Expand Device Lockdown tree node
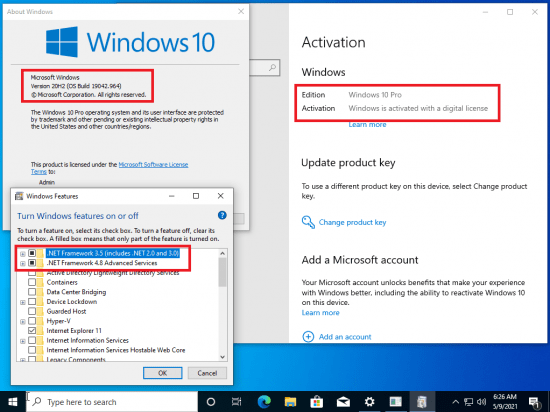The width and height of the screenshot is (550, 412). coord(23,302)
